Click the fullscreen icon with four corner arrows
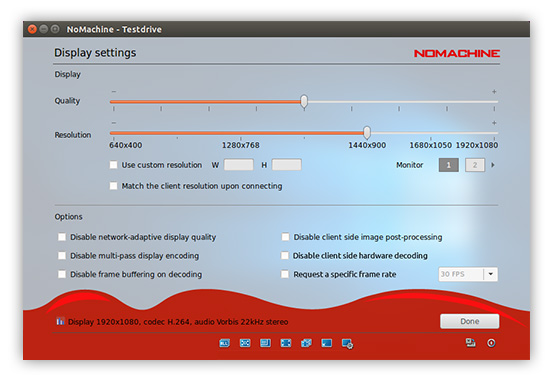Image resolution: width=552 pixels, height=378 pixels. tap(286, 343)
